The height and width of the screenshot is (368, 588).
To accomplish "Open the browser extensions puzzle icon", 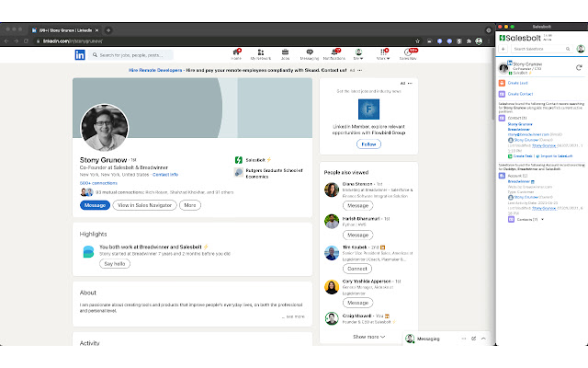I will pos(469,40).
